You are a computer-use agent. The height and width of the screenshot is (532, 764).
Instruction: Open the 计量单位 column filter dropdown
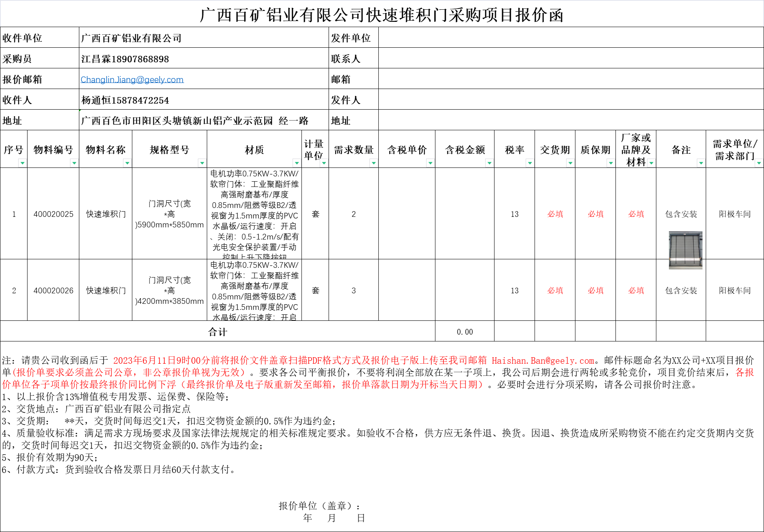click(x=324, y=163)
